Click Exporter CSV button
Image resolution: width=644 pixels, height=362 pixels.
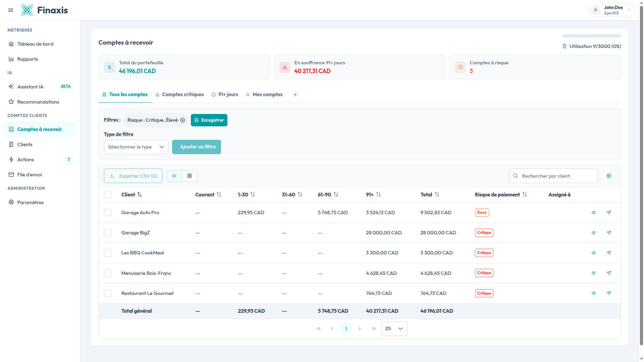(133, 176)
